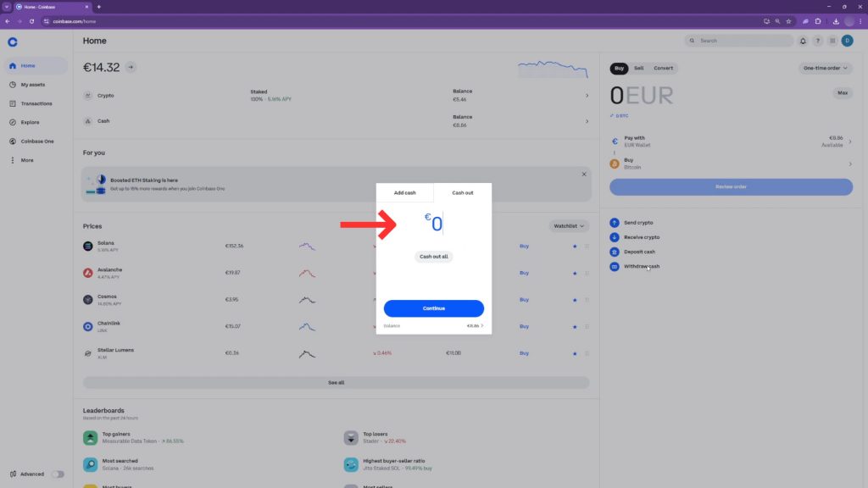Expand the Balance row in the dialog

(x=433, y=326)
